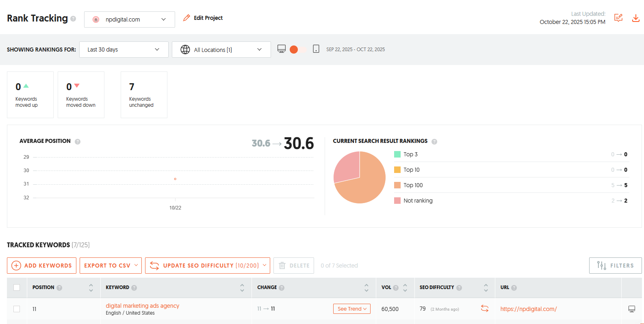Click the download icon at top right
The image size is (644, 324).
pyautogui.click(x=636, y=18)
